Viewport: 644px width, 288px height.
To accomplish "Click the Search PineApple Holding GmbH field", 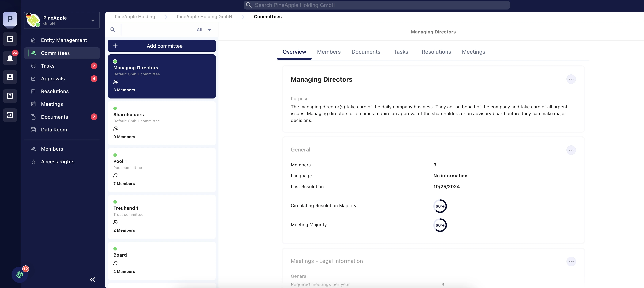I will coord(376,5).
